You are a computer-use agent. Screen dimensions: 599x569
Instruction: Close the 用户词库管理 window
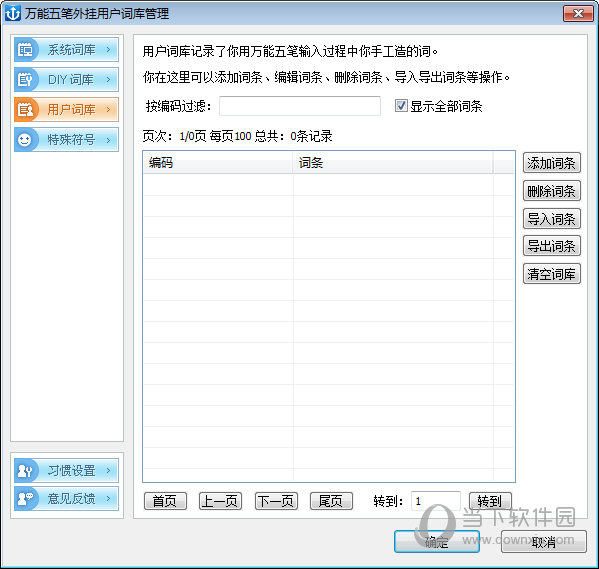[x=578, y=14]
